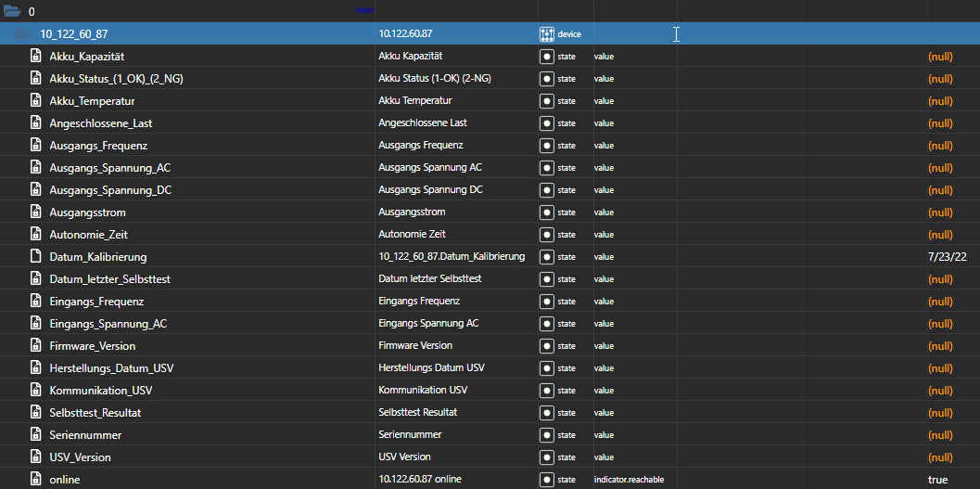Click the true value of online state
This screenshot has width=980, height=489.
click(937, 480)
